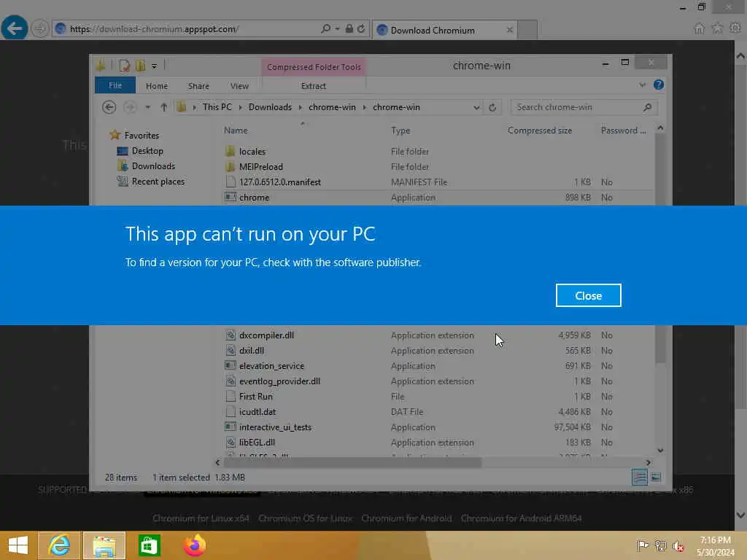Viewport: 747px width, 560px height.
Task: Open the Windows Start button
Action: pos(18,545)
